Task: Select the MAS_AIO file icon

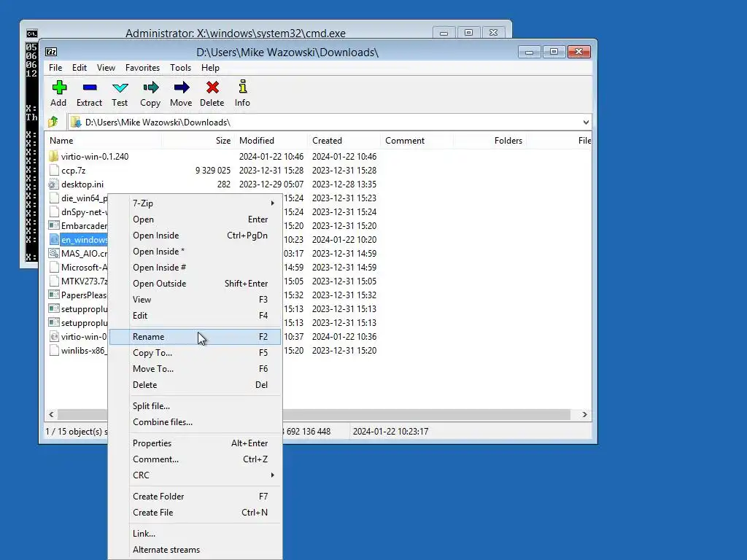Action: tap(54, 253)
